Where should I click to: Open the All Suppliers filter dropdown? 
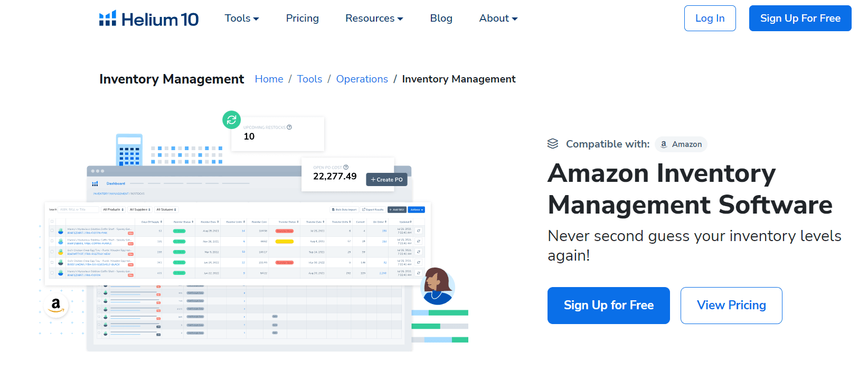[x=140, y=209]
